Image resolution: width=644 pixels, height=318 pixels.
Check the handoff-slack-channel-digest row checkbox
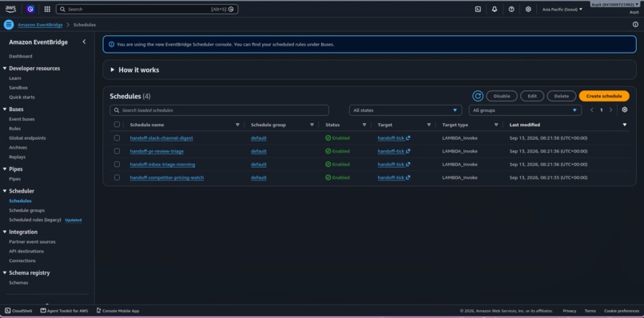[x=117, y=138]
